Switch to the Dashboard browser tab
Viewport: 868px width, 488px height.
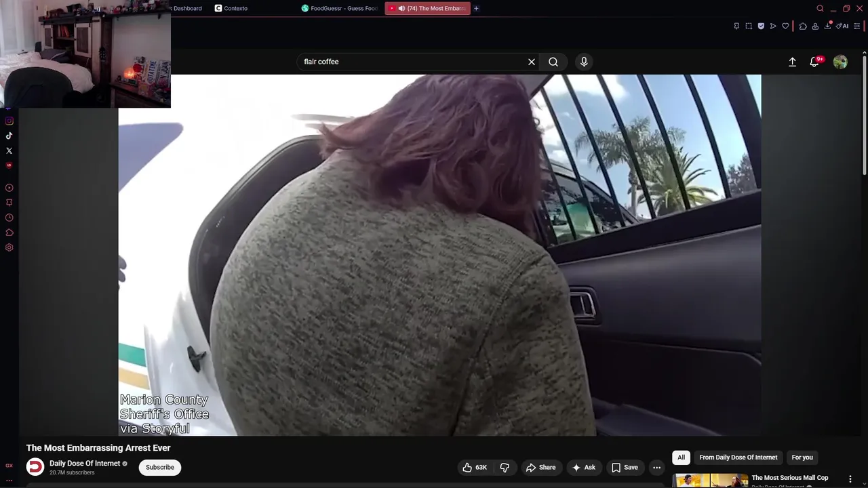pyautogui.click(x=187, y=8)
